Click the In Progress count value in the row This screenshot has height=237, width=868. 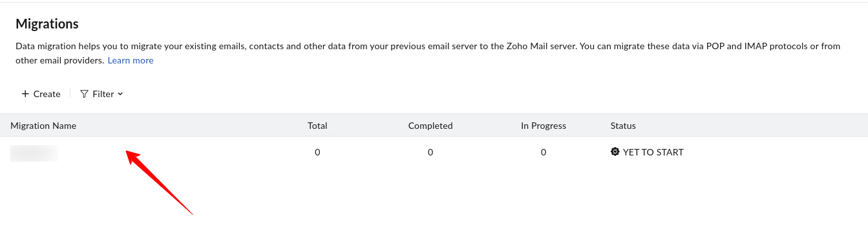(x=544, y=152)
